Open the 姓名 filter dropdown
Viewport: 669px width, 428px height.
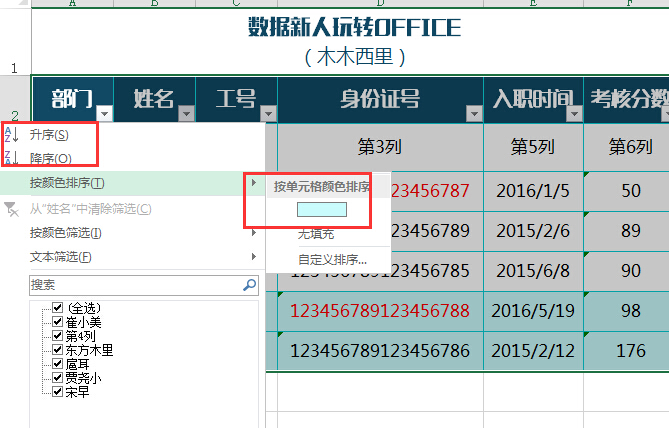pos(186,114)
